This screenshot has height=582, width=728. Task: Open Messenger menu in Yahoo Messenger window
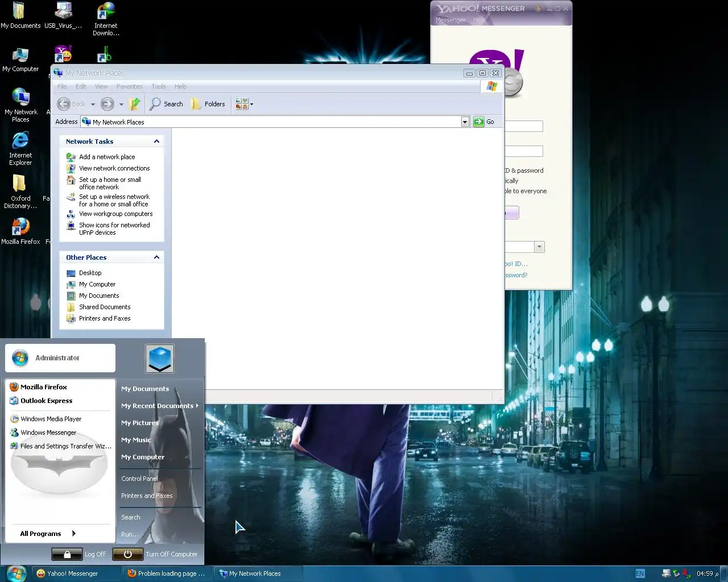point(450,20)
